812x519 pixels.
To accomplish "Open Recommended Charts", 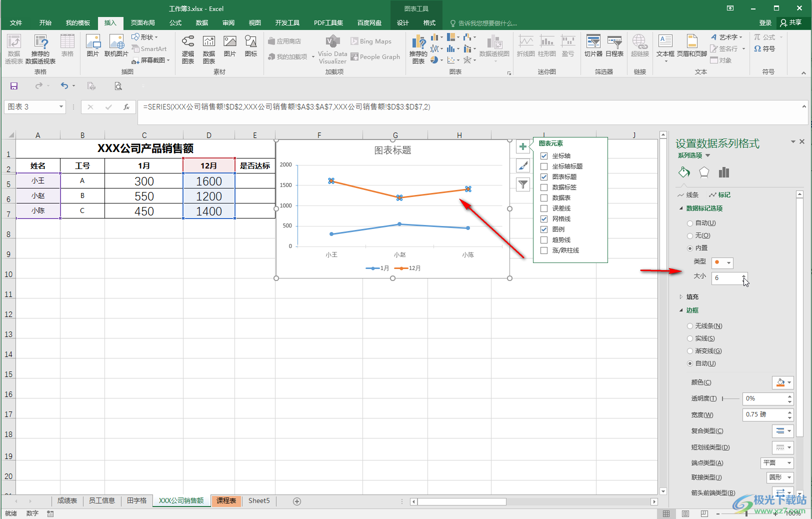I will pyautogui.click(x=418, y=49).
